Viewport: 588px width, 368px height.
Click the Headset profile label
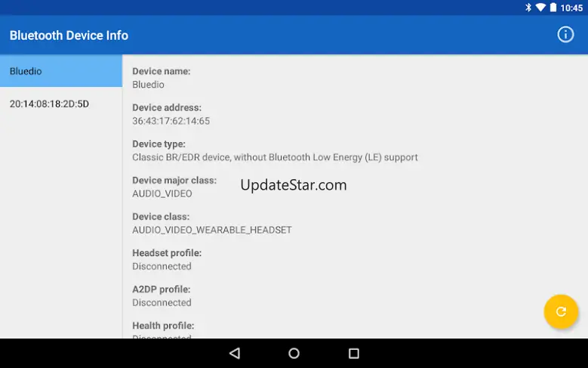pyautogui.click(x=167, y=253)
